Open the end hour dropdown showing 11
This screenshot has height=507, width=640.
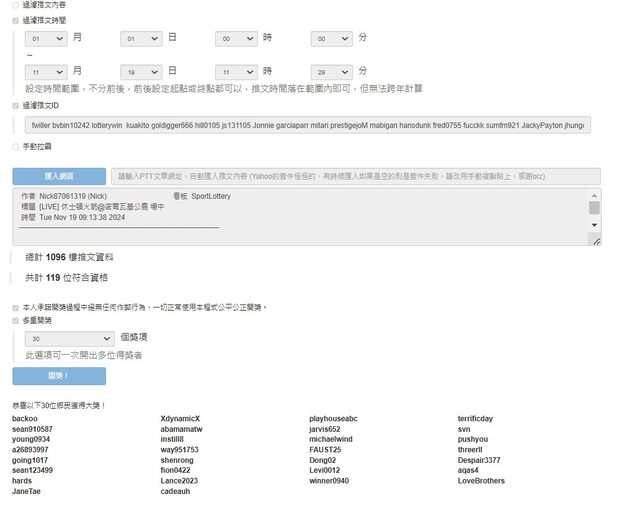(x=236, y=72)
